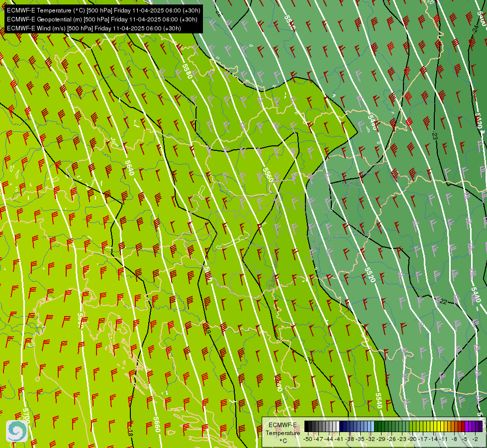Click the 5520 geopotential contour label

point(370,275)
